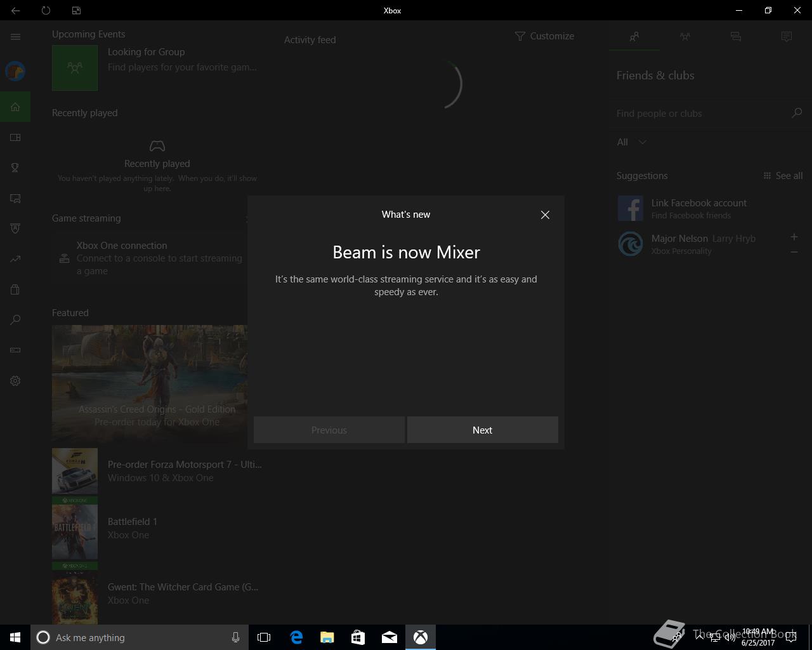The height and width of the screenshot is (650, 812).
Task: Switch to Activity alerts tab icon
Action: point(787,37)
